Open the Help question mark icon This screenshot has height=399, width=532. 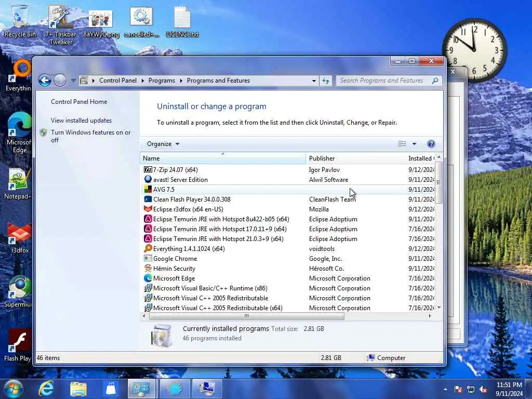click(431, 144)
